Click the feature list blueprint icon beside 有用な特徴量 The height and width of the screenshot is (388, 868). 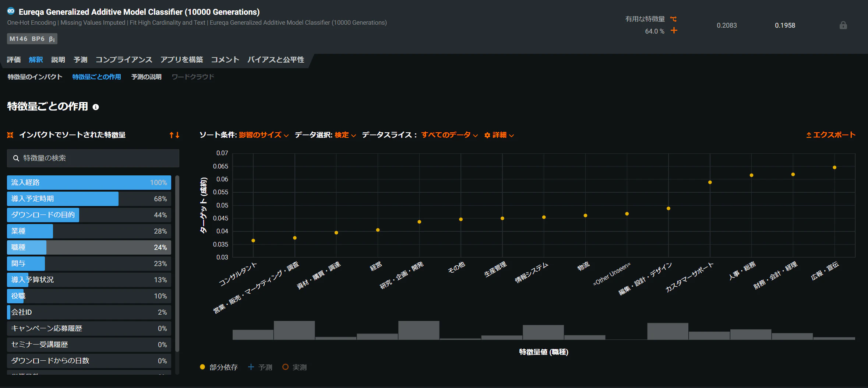[x=673, y=19]
